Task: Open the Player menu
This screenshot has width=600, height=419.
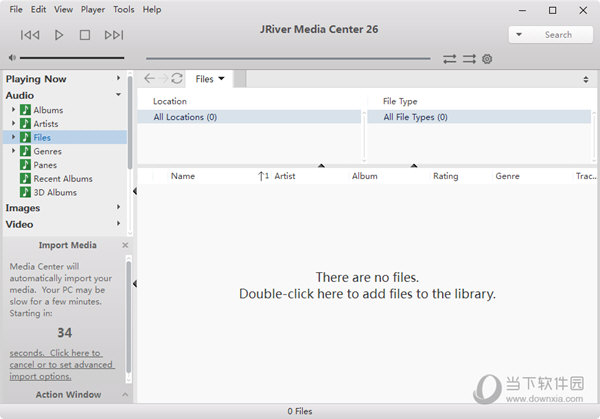Action: (93, 9)
